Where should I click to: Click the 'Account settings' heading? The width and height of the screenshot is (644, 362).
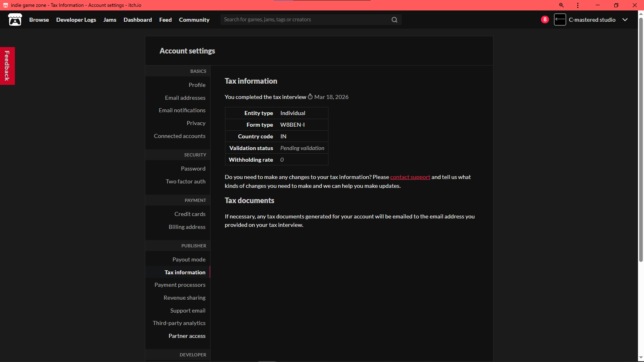click(x=187, y=51)
